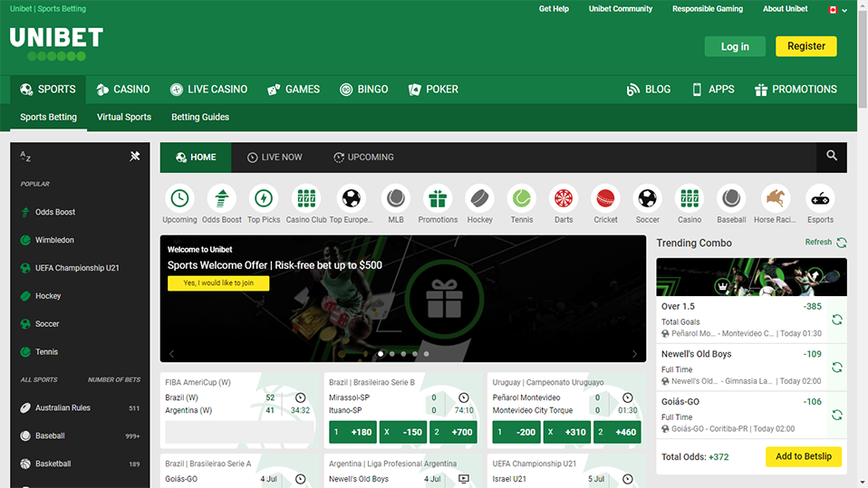Advance banner with right arrow
Screen dimensions: 868x488
click(634, 354)
